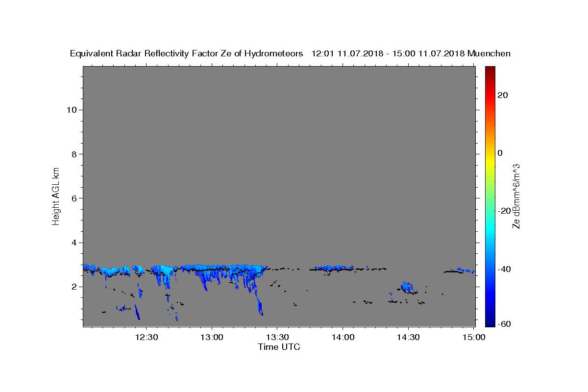Screen dimensions: 588x392
Task: Click the colorbar value -20
Action: (504, 211)
